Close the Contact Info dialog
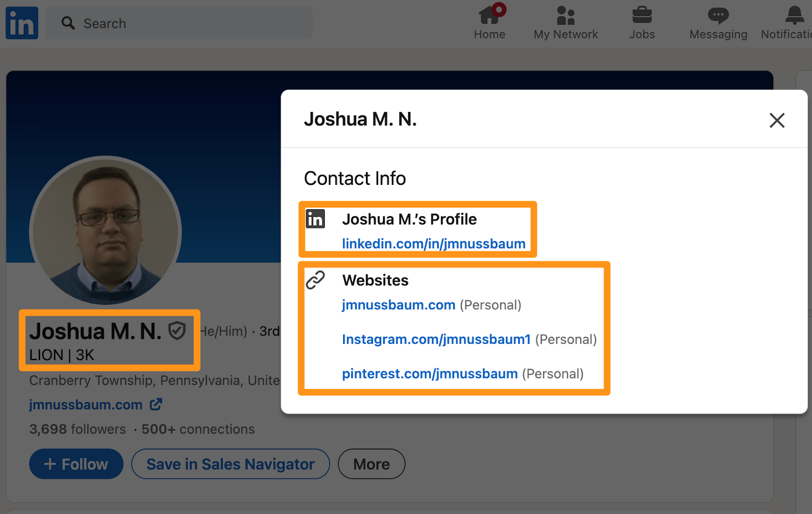 tap(776, 120)
